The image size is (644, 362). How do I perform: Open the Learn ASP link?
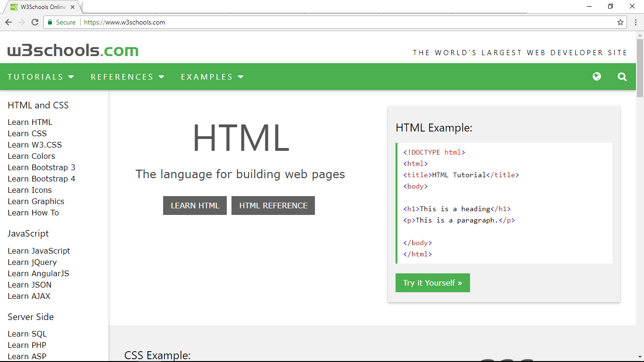click(x=27, y=356)
